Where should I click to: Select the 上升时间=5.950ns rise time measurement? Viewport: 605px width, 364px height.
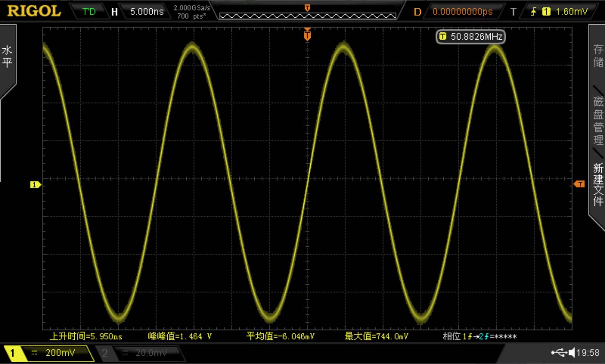(x=86, y=337)
